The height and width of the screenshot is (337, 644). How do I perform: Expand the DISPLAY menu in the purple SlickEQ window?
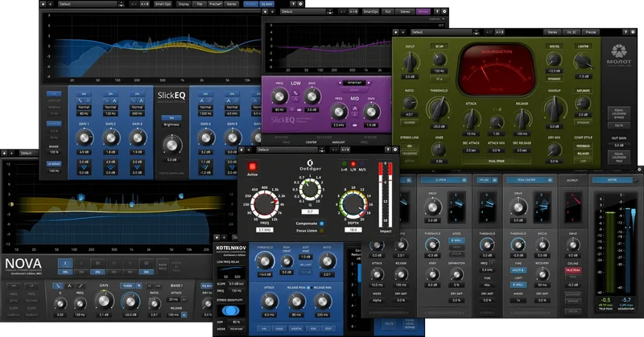pyautogui.click(x=436, y=18)
